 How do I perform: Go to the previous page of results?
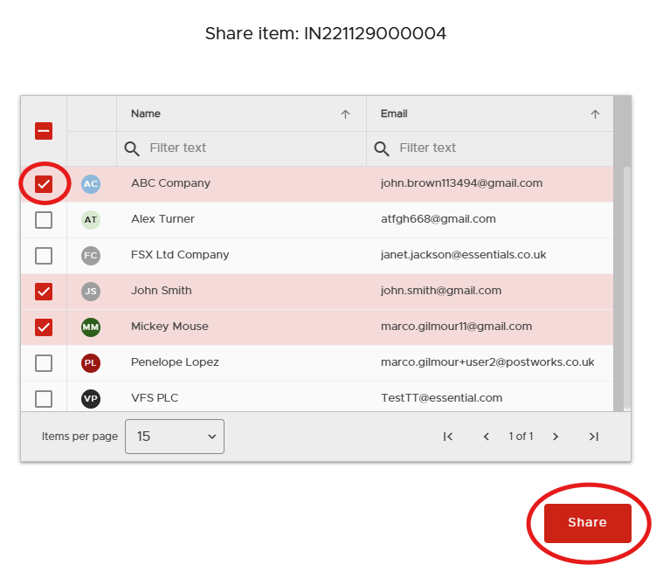486,437
